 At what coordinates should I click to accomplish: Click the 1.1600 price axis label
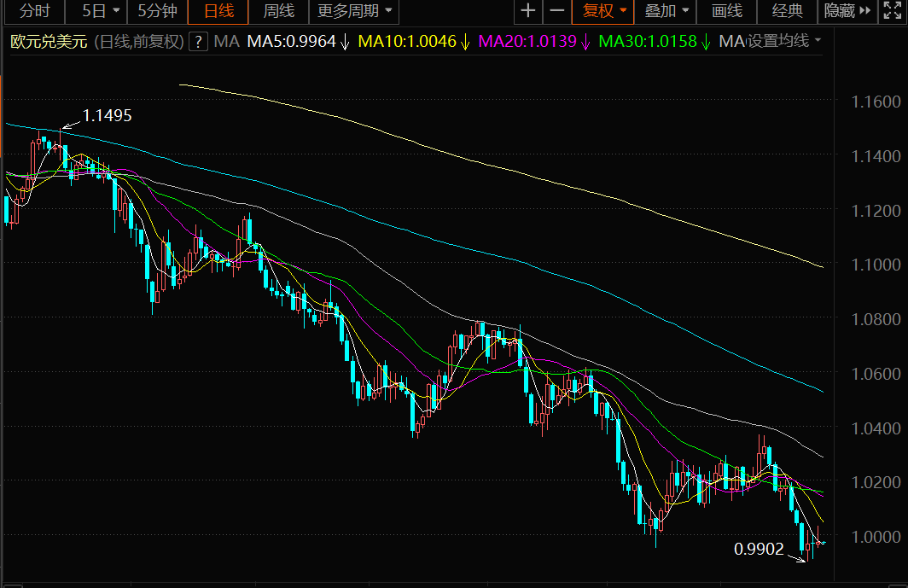pyautogui.click(x=876, y=102)
